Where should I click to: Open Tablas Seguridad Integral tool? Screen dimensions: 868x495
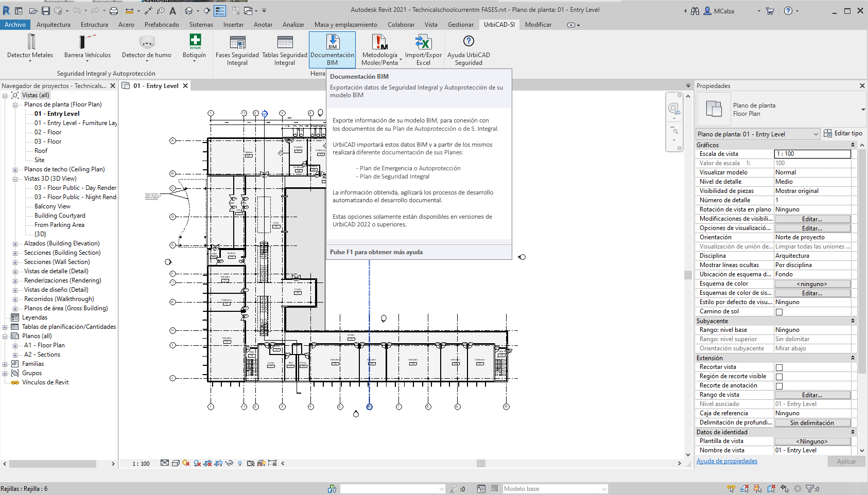pyautogui.click(x=285, y=42)
